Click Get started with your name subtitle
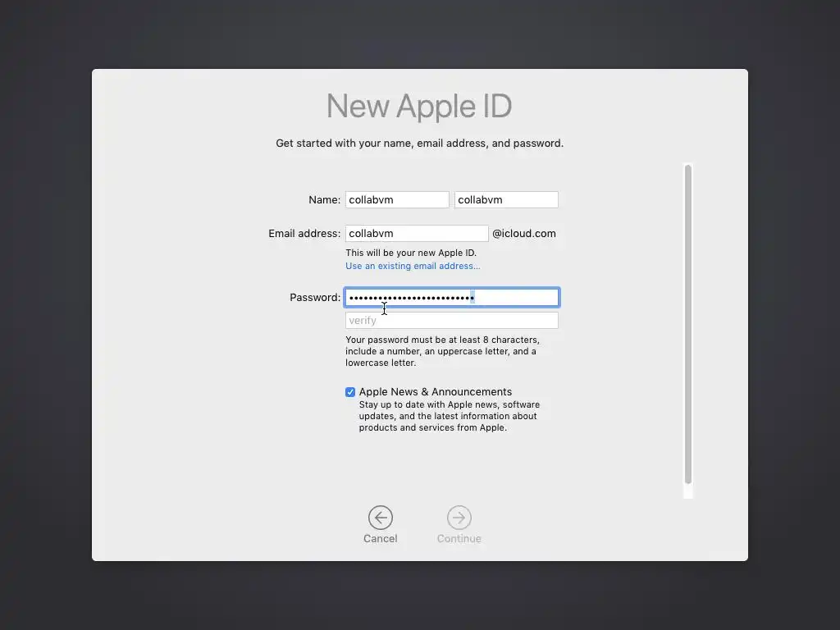This screenshot has width=840, height=630. click(419, 144)
